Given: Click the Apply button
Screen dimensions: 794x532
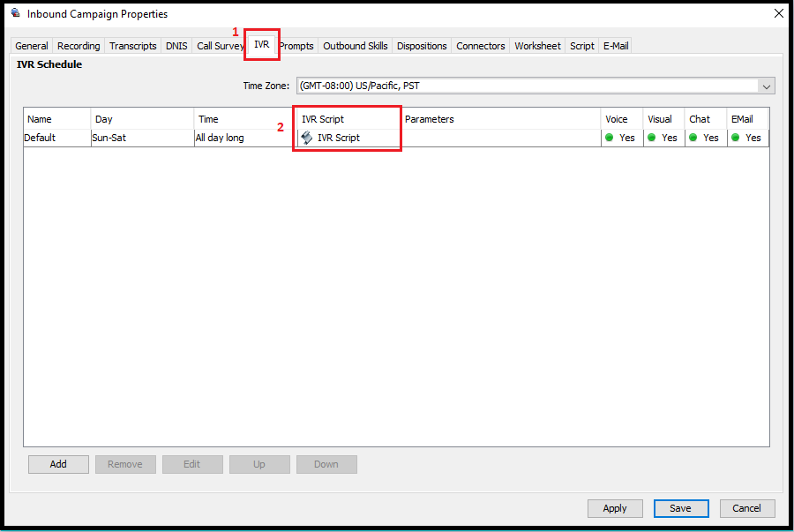Looking at the screenshot, I should coord(615,508).
